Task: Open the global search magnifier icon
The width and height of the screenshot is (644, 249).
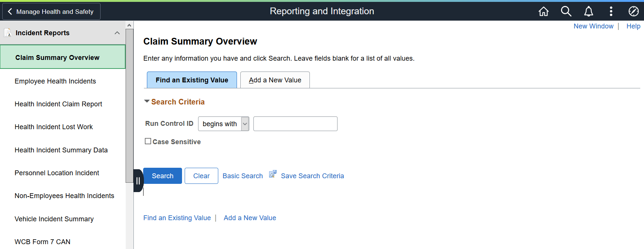Action: point(566,12)
